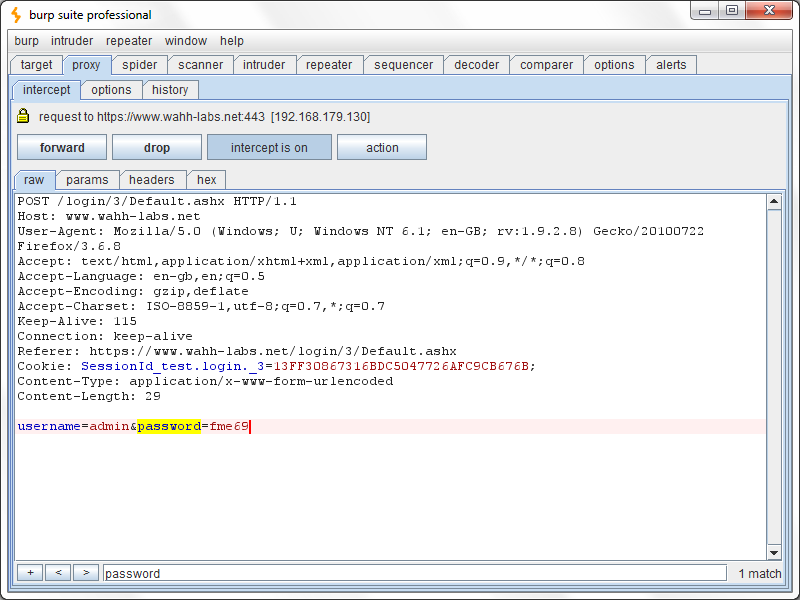
Task: Click the Referer header line
Action: [x=237, y=352]
